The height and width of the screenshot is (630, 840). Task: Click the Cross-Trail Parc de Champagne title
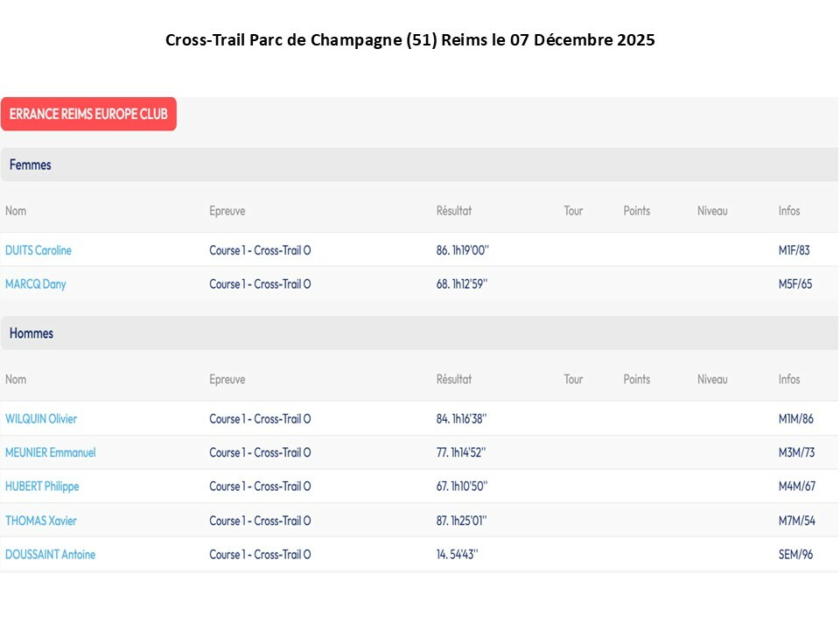(409, 40)
